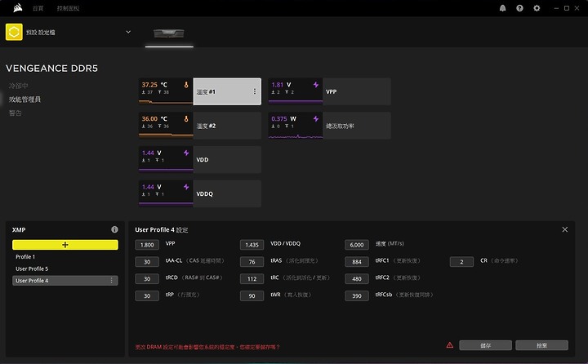Edit the tWR 90 field
The image size is (588, 364).
pyautogui.click(x=252, y=295)
